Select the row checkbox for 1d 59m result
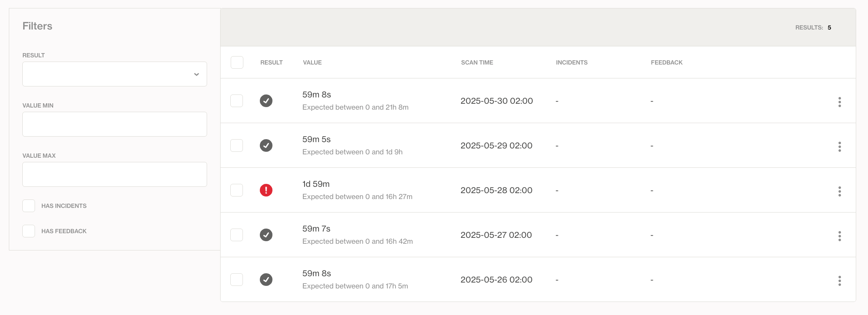 point(237,190)
